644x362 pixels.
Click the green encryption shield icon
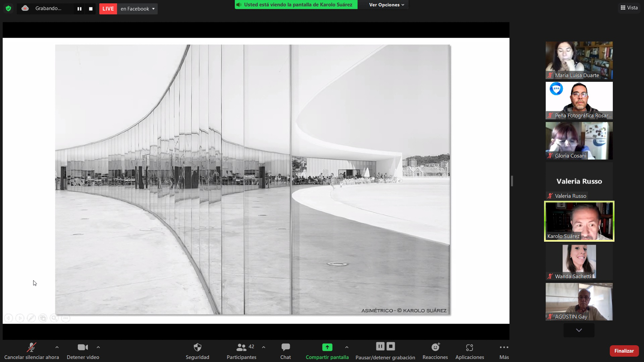tap(8, 8)
